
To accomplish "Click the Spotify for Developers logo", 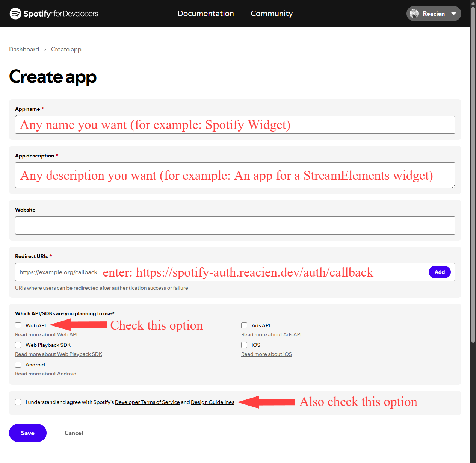I will tap(54, 14).
